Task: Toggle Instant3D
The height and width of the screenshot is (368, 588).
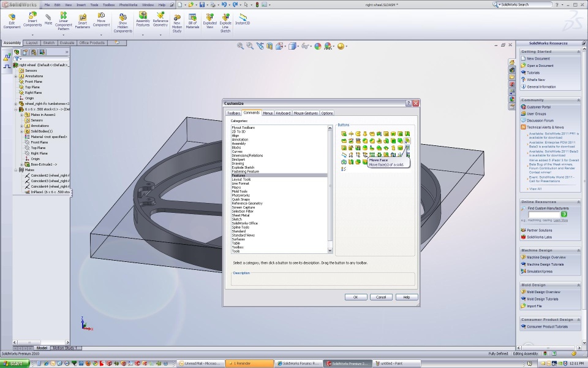Action: coord(243,20)
